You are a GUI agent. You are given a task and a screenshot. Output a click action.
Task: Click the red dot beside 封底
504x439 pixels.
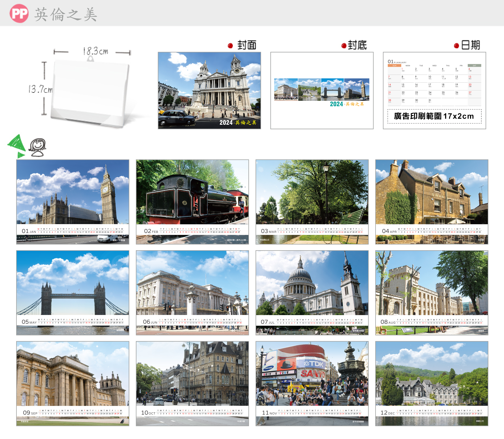(344, 46)
